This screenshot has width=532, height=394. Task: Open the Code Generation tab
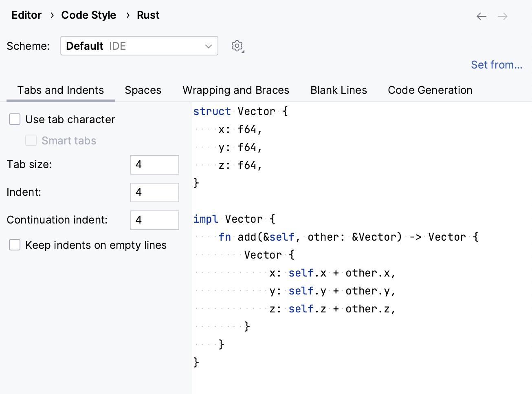pyautogui.click(x=430, y=90)
